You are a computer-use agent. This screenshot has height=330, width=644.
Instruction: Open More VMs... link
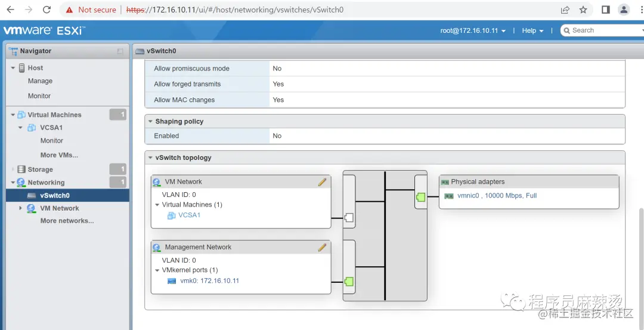pos(59,155)
